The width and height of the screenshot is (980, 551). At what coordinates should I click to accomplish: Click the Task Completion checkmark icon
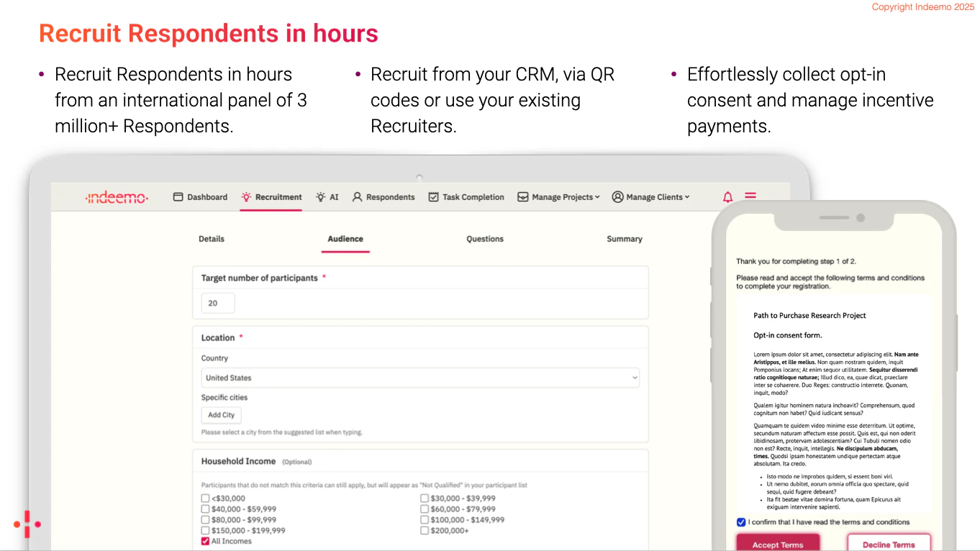(433, 196)
